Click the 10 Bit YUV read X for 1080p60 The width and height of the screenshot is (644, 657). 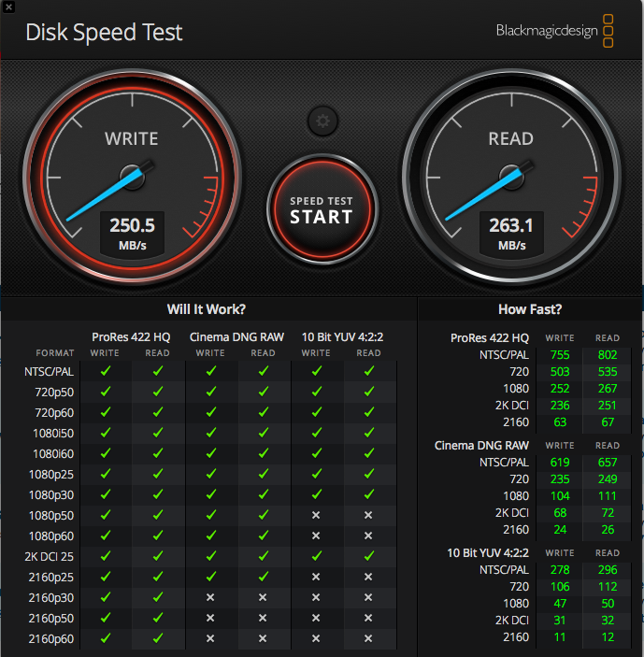368,536
